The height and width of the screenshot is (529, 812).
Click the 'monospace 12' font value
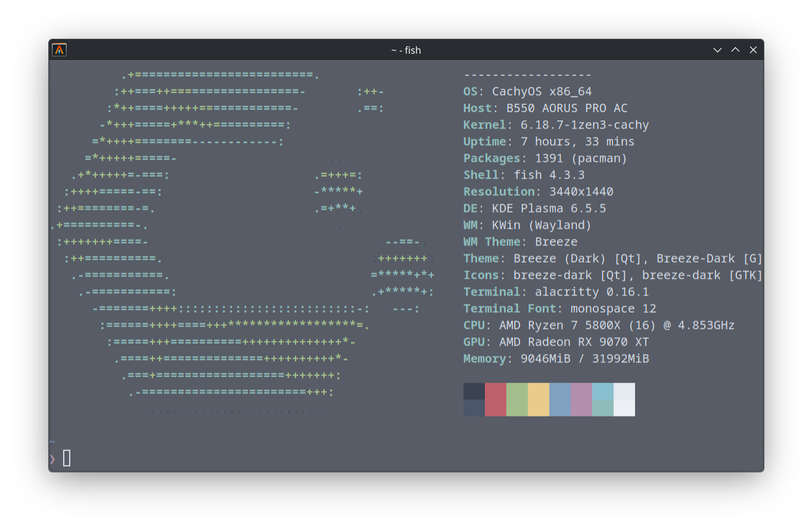click(614, 309)
